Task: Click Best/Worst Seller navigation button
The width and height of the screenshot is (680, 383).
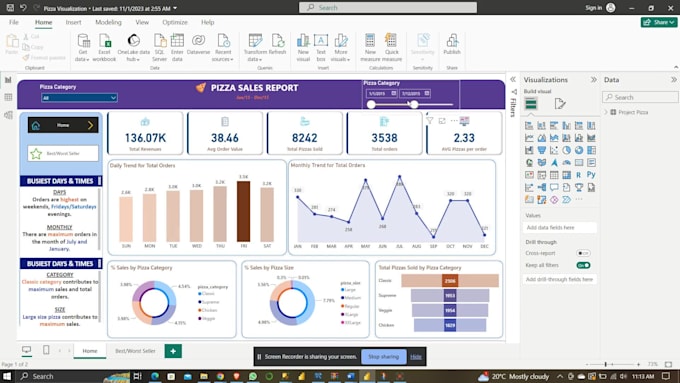Action: pyautogui.click(x=63, y=154)
